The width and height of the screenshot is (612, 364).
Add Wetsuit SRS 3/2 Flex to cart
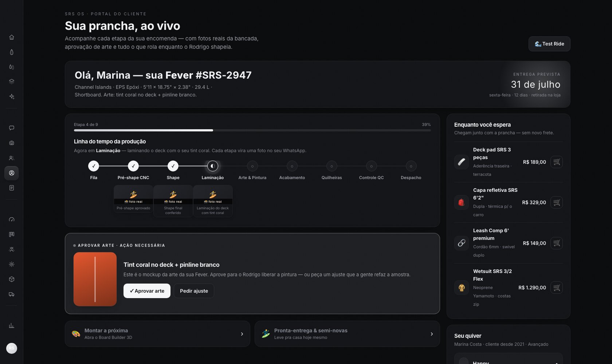click(x=557, y=288)
